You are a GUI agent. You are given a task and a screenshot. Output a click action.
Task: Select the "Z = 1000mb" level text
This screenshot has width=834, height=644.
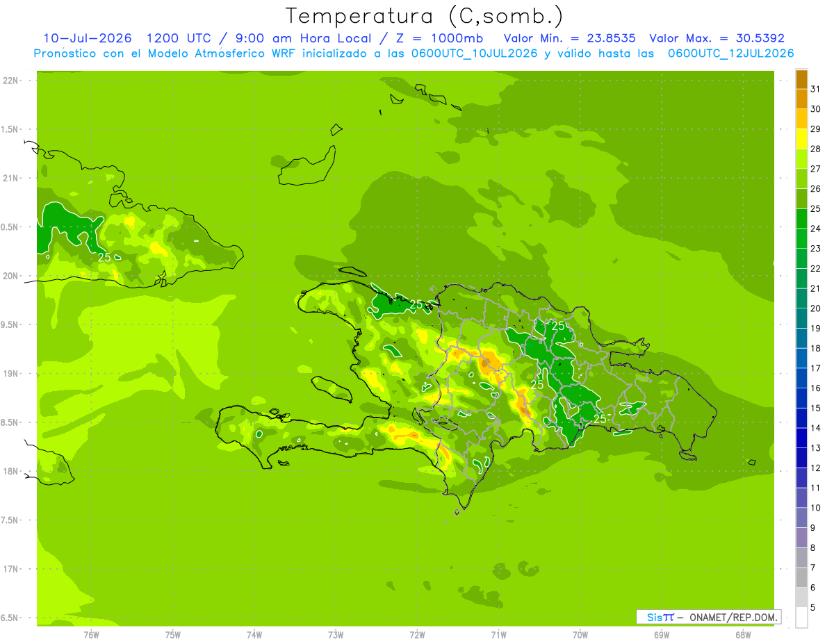pos(439,38)
